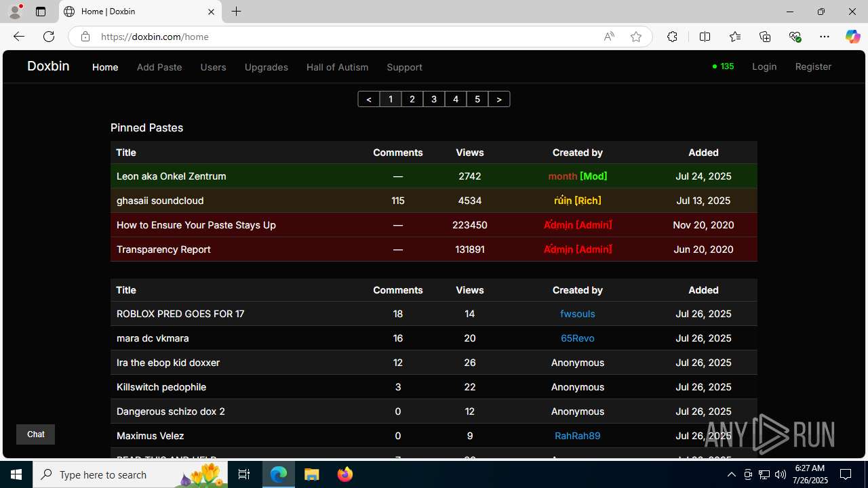This screenshot has width=868, height=488.
Task: View site information lock icon
Action: click(x=85, y=37)
